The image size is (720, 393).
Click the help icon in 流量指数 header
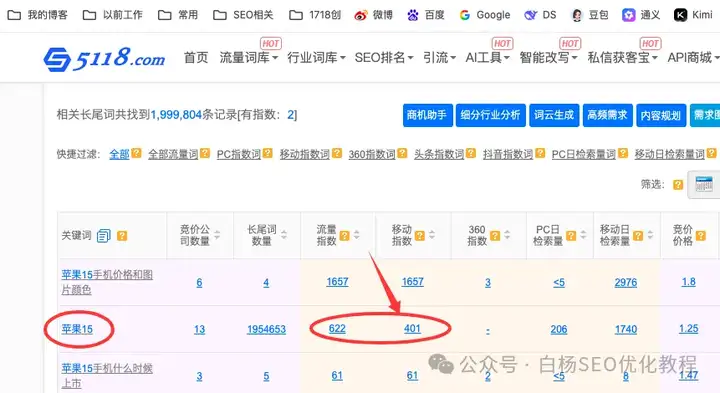coord(344,236)
